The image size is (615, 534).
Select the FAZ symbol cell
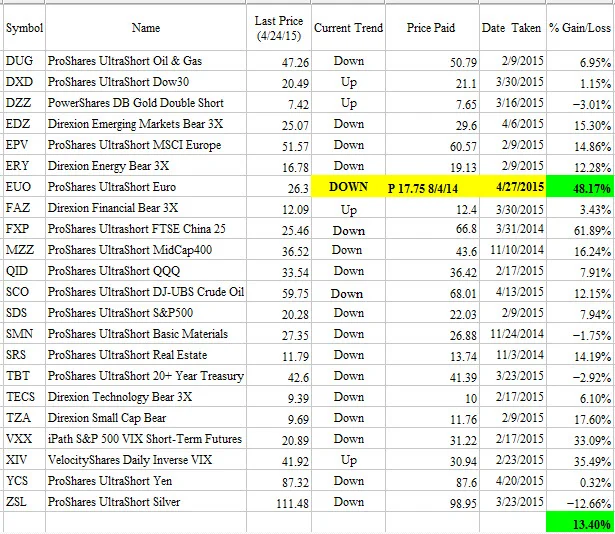coord(24,208)
